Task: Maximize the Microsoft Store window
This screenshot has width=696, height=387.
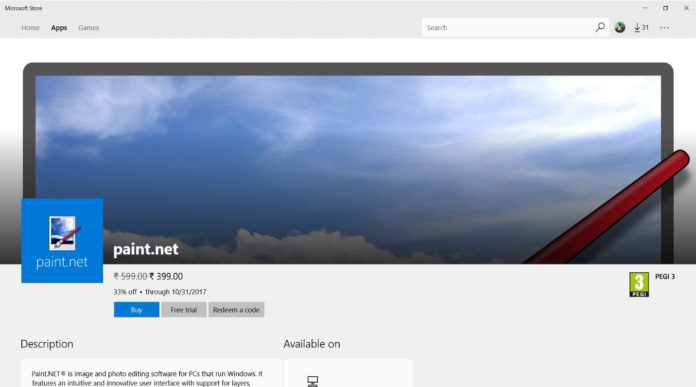Action: tap(665, 8)
